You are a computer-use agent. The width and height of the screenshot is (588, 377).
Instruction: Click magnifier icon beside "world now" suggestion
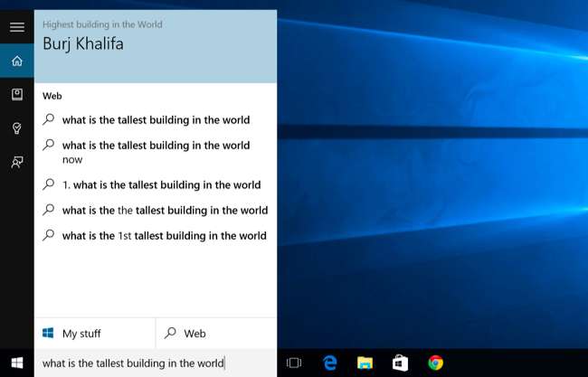(48, 145)
